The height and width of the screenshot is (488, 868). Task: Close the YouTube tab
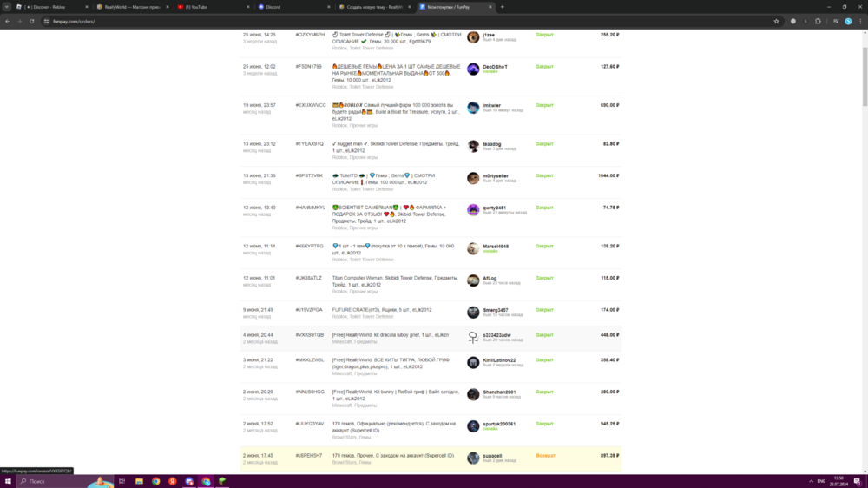coord(248,7)
